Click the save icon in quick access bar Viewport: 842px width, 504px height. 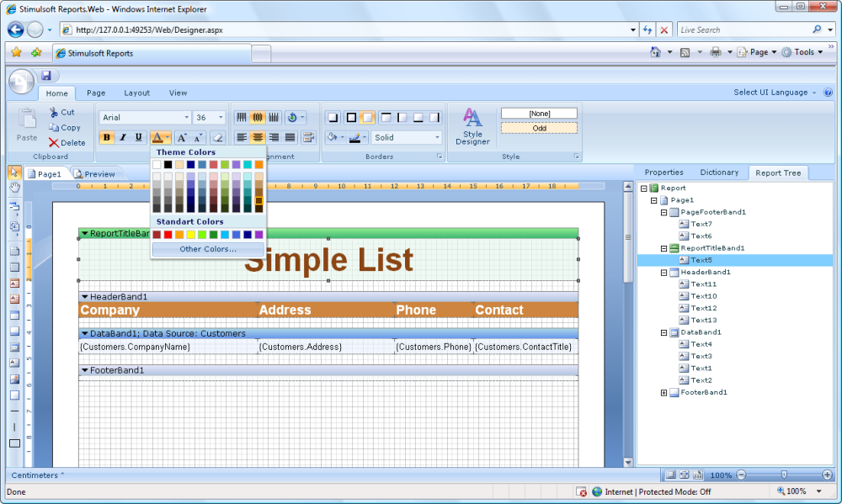[x=46, y=76]
